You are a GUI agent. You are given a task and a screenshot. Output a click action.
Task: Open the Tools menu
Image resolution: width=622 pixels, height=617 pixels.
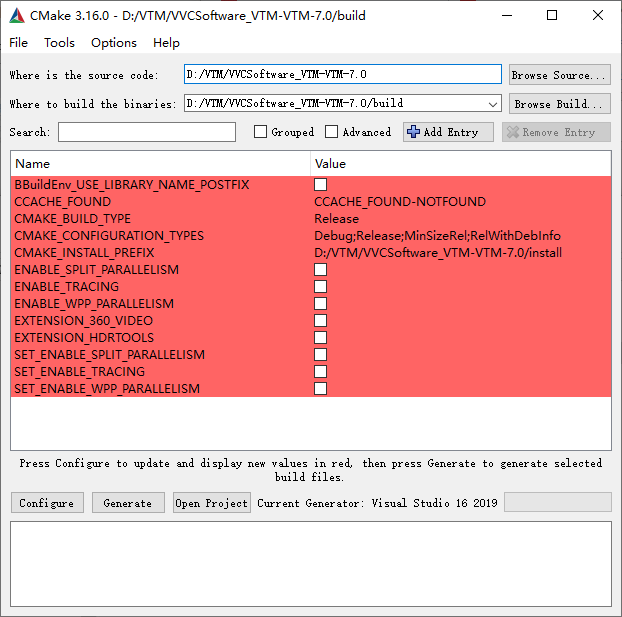[59, 42]
